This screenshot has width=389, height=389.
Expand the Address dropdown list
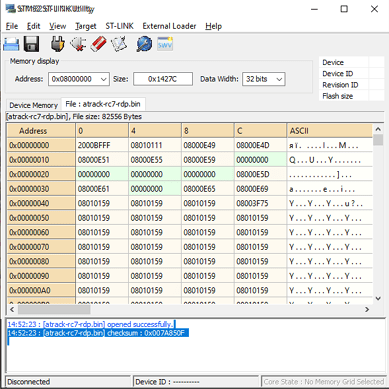click(104, 79)
